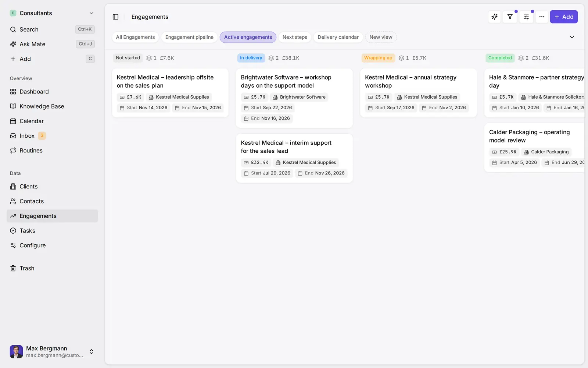Click the Inbox tray icon
This screenshot has height=368, width=588.
13,136
